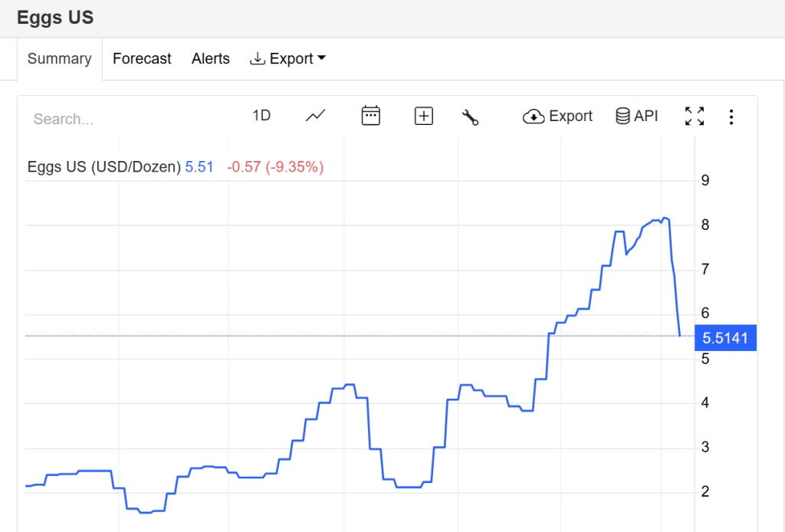Click the cloud Export button in the chart toolbar
This screenshot has height=532, width=785.
557,116
